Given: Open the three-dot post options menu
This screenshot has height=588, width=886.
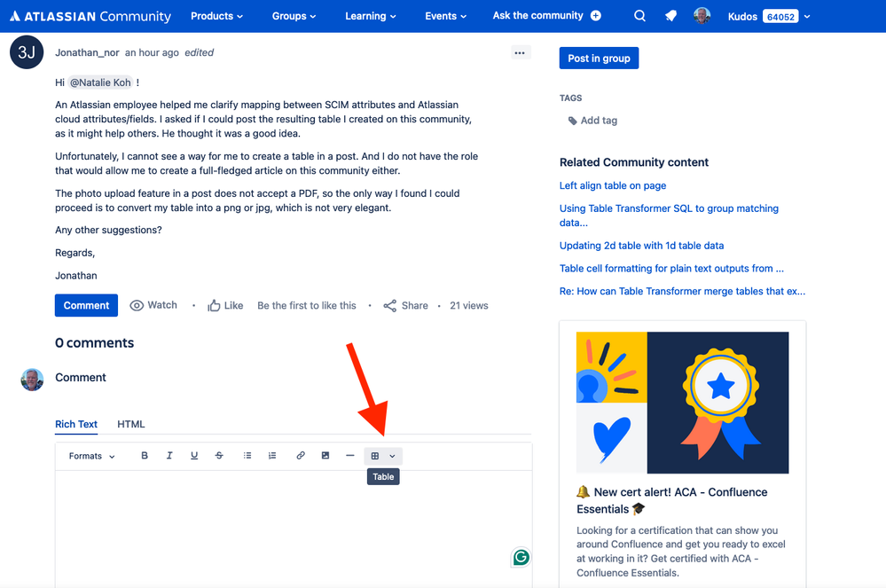Looking at the screenshot, I should tap(520, 52).
